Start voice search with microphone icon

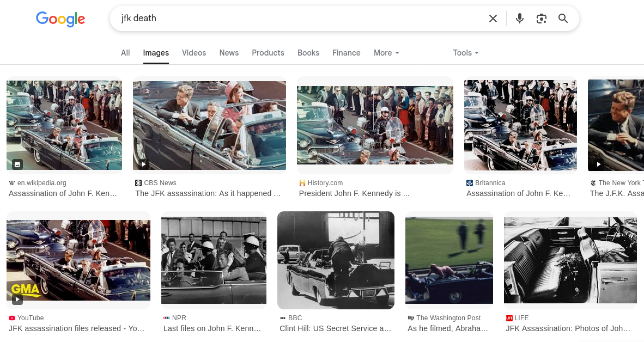[x=520, y=19]
